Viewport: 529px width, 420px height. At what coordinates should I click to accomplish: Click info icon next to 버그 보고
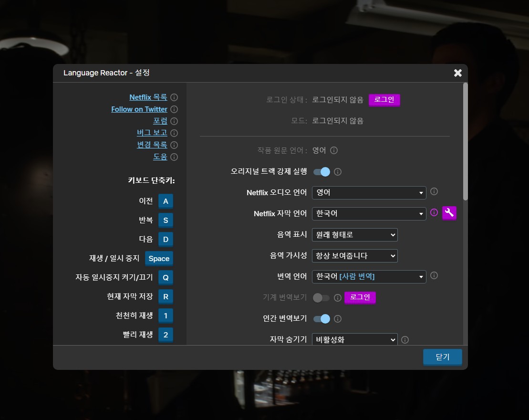pyautogui.click(x=174, y=133)
